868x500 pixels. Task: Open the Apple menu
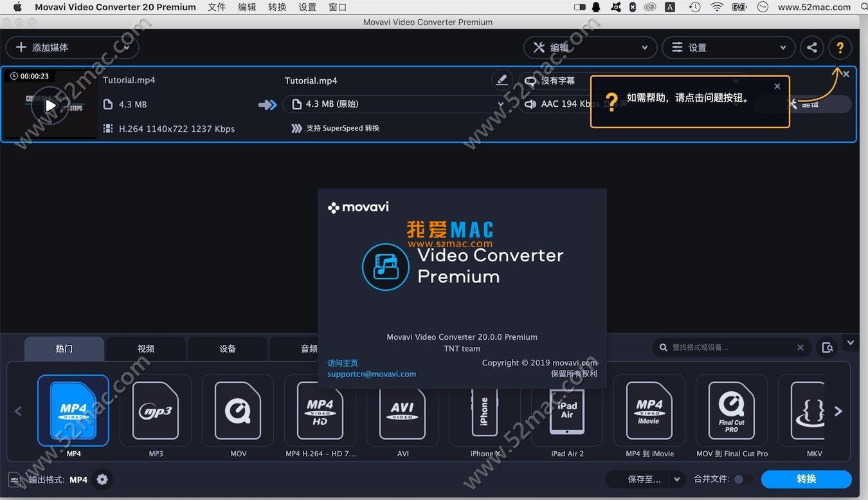click(x=17, y=7)
